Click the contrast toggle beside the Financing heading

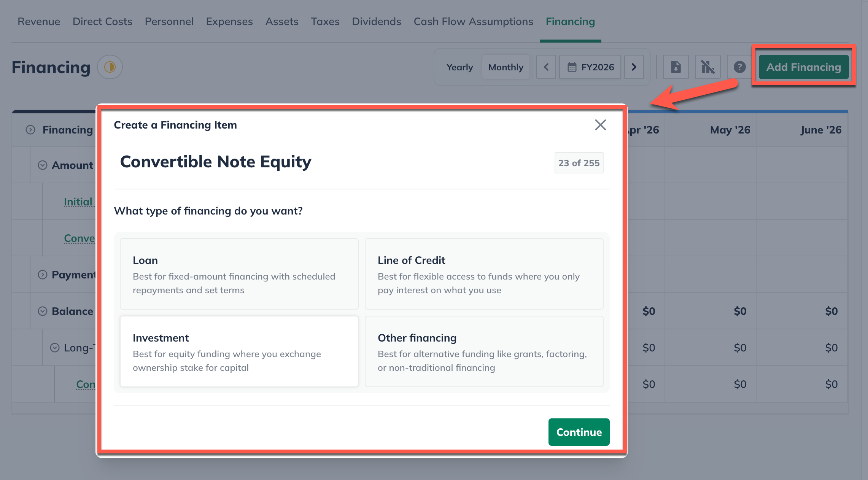pyautogui.click(x=110, y=67)
